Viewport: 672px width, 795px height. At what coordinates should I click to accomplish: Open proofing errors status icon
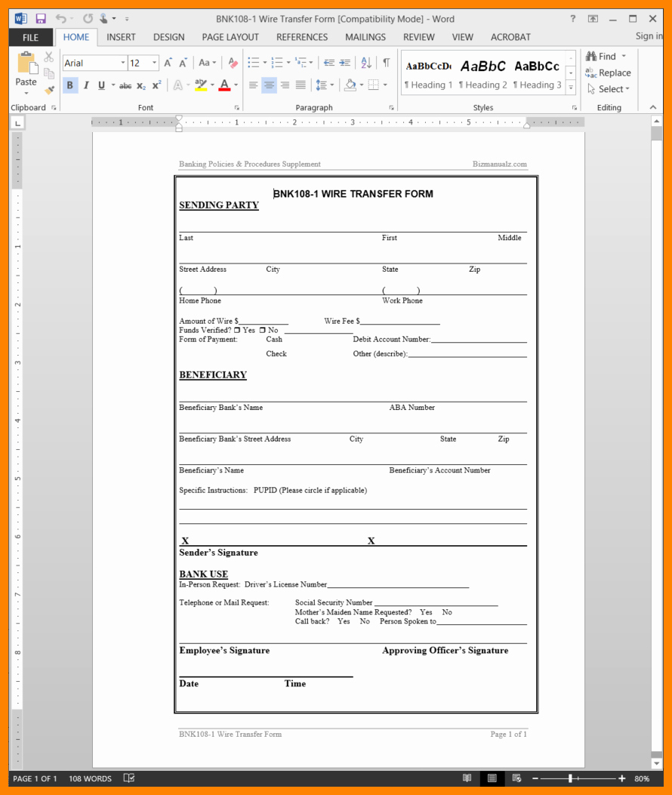point(129,778)
